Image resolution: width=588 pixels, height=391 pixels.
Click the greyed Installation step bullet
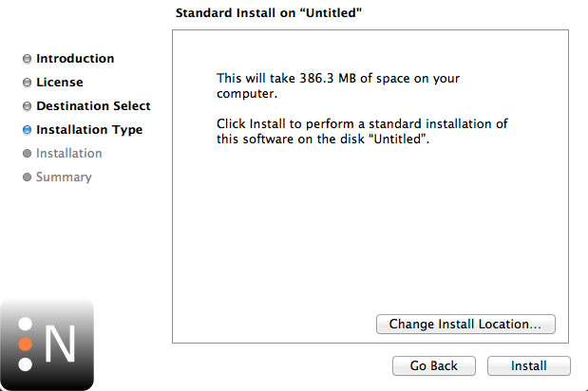pyautogui.click(x=27, y=154)
